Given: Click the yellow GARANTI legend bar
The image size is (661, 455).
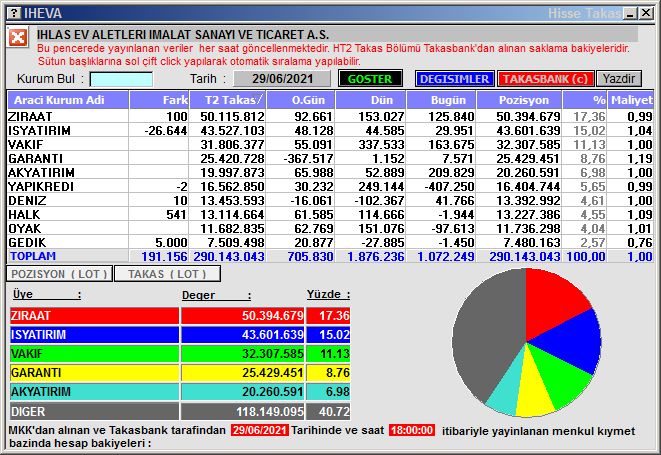Looking at the screenshot, I should (x=94, y=373).
